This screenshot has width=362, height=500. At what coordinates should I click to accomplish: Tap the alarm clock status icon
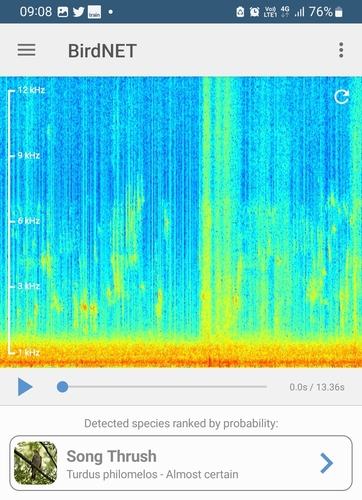[x=255, y=12]
